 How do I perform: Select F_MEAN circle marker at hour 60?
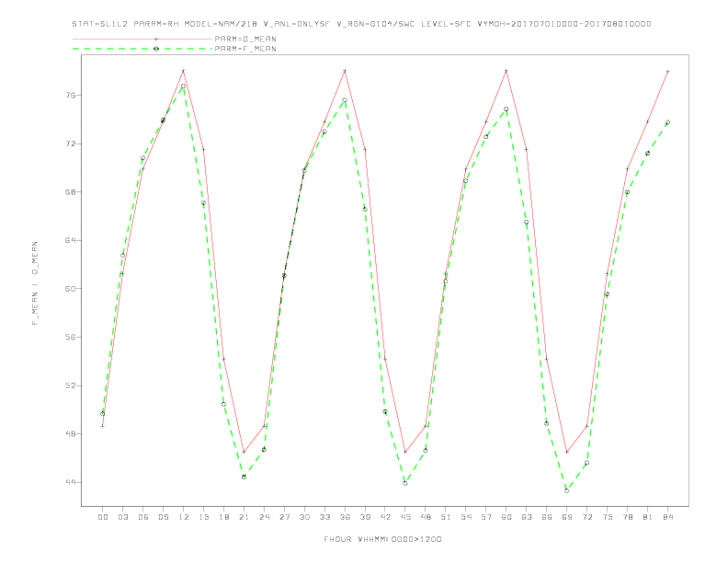(506, 109)
